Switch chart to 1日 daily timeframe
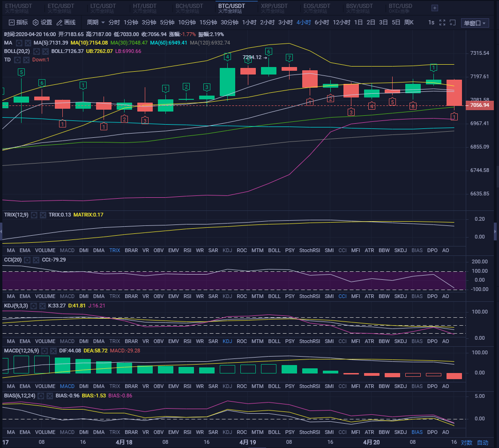 click(358, 22)
